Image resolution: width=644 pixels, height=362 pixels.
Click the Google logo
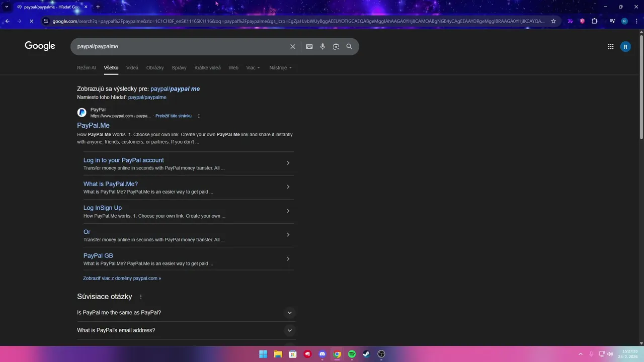tap(40, 46)
